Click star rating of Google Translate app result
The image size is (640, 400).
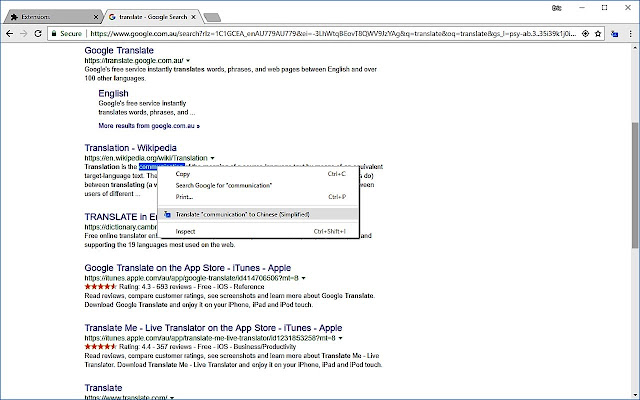100,287
